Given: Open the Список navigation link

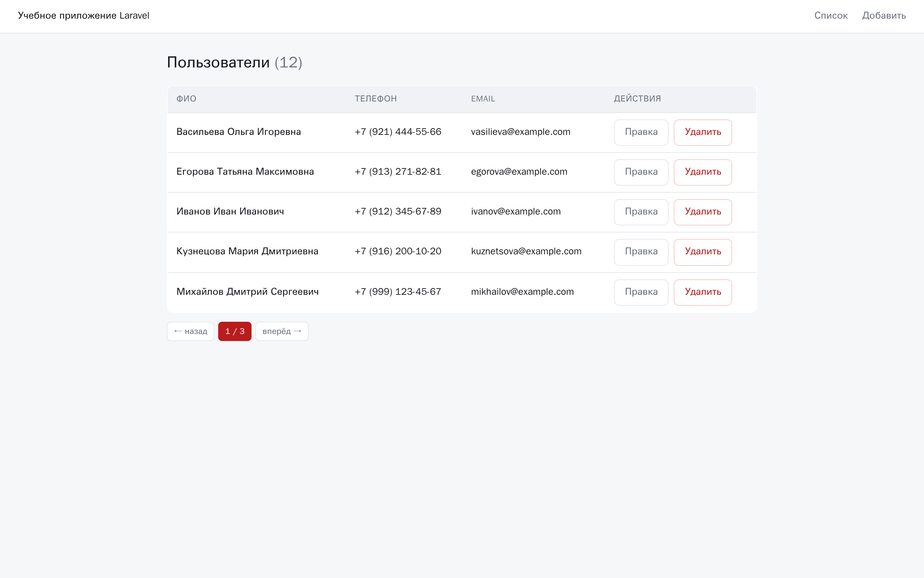Looking at the screenshot, I should point(831,16).
